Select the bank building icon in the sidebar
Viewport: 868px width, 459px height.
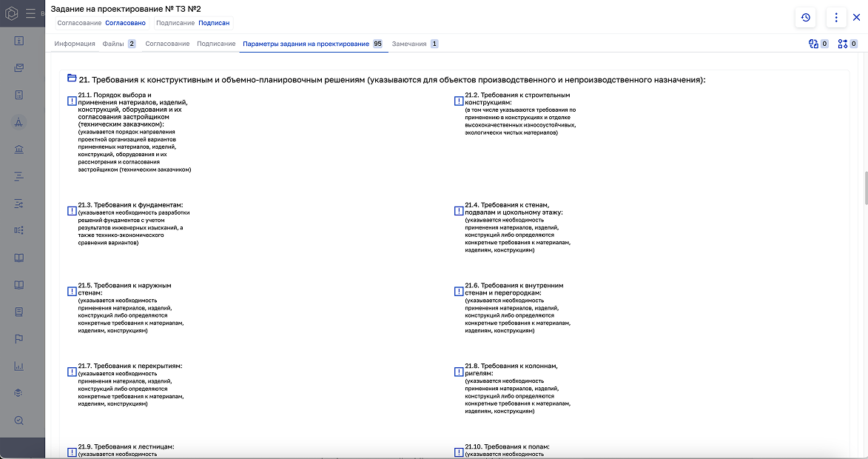18,149
